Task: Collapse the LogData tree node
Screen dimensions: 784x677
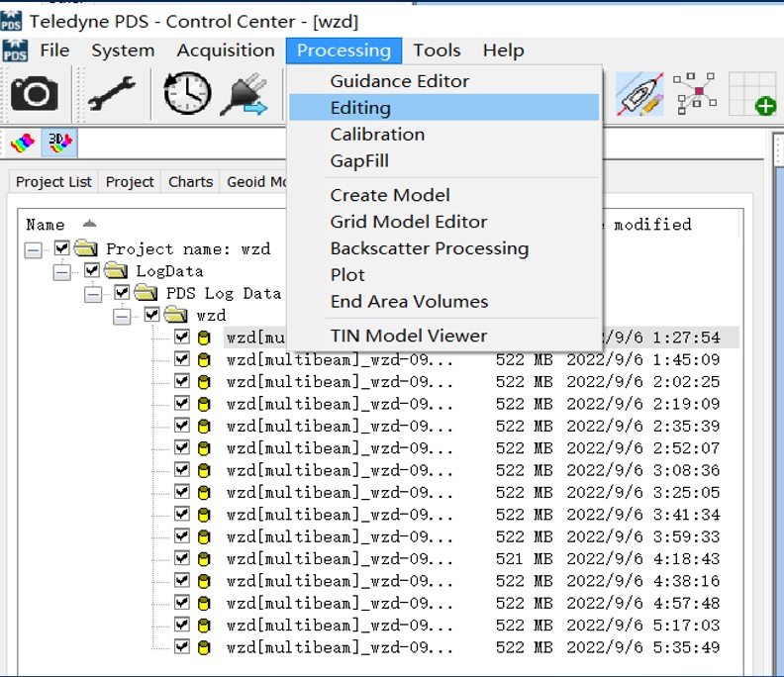Action: [x=62, y=272]
